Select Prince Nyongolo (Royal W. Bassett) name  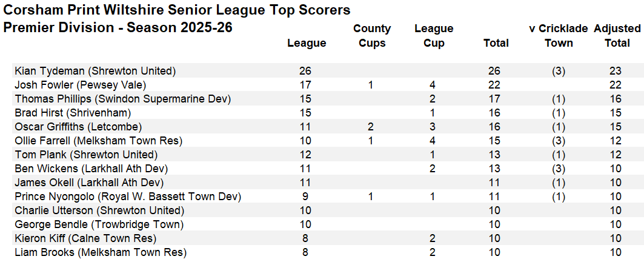pos(128,197)
